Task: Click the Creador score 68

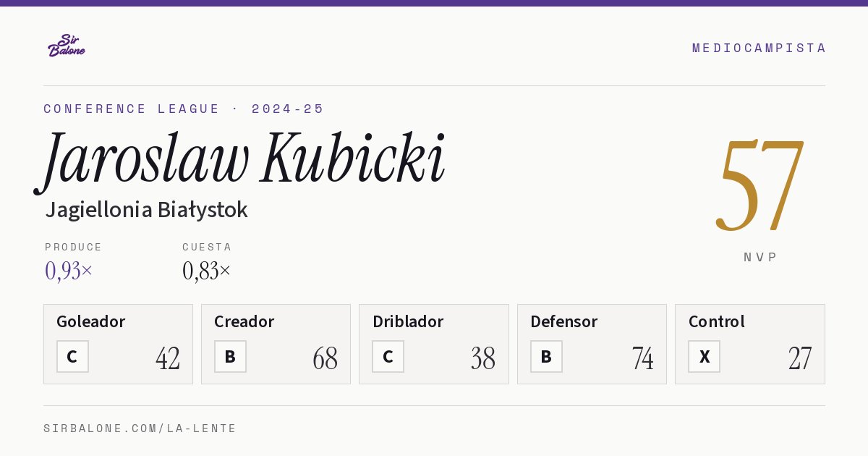Action: click(325, 358)
